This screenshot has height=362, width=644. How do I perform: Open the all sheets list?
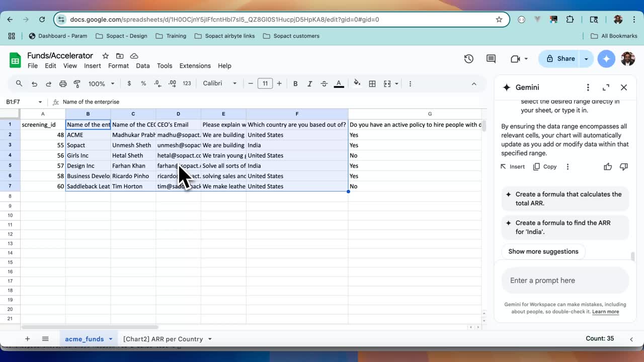click(x=45, y=339)
